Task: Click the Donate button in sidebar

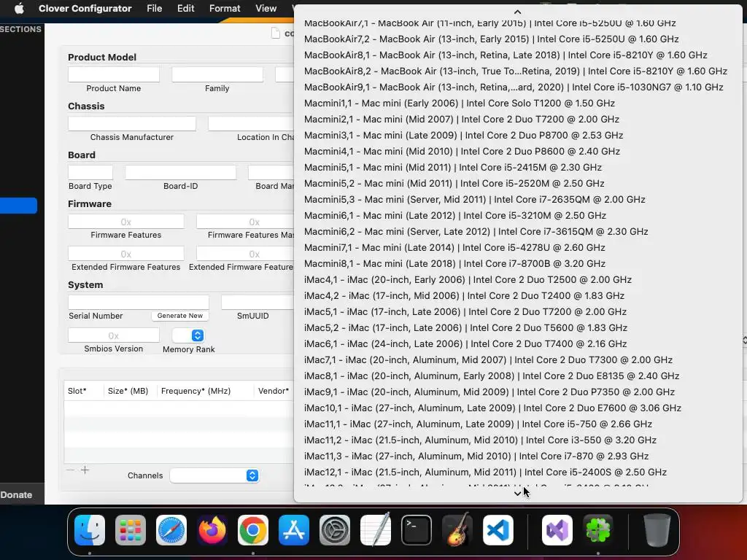Action: coord(16,495)
